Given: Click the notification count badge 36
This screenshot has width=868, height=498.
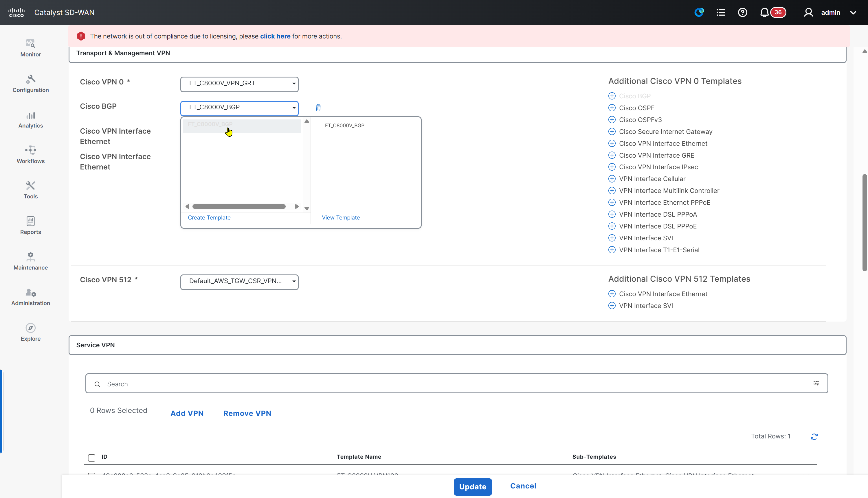Looking at the screenshot, I should (778, 12).
